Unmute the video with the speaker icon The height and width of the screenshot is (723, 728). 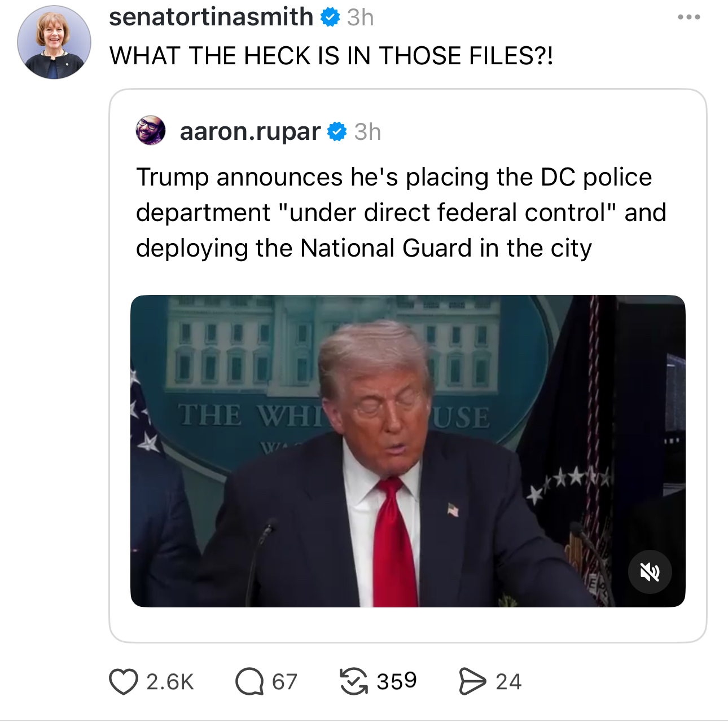(x=650, y=572)
